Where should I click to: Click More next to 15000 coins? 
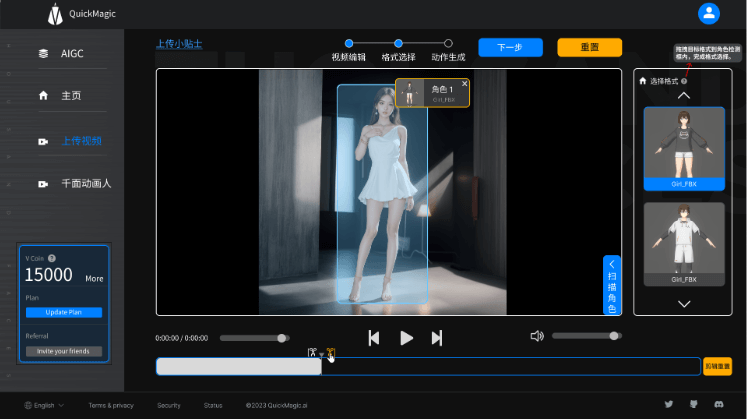[94, 279]
